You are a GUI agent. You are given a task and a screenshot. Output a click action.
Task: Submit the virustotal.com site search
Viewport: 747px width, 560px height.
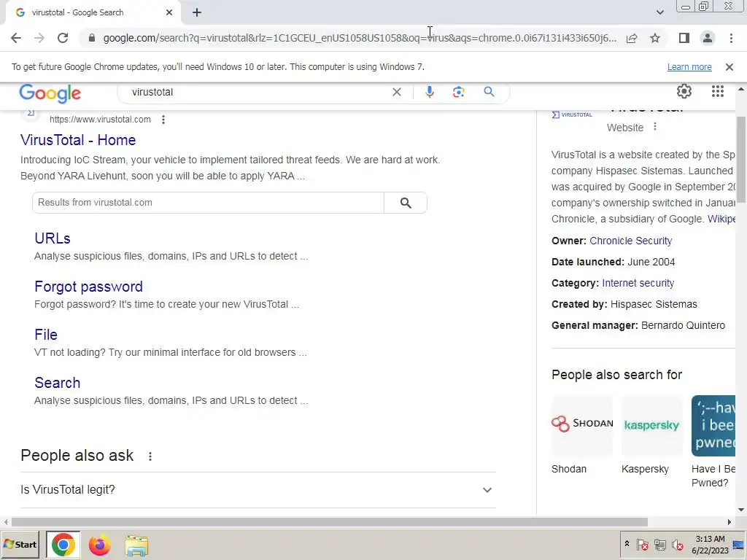point(406,203)
